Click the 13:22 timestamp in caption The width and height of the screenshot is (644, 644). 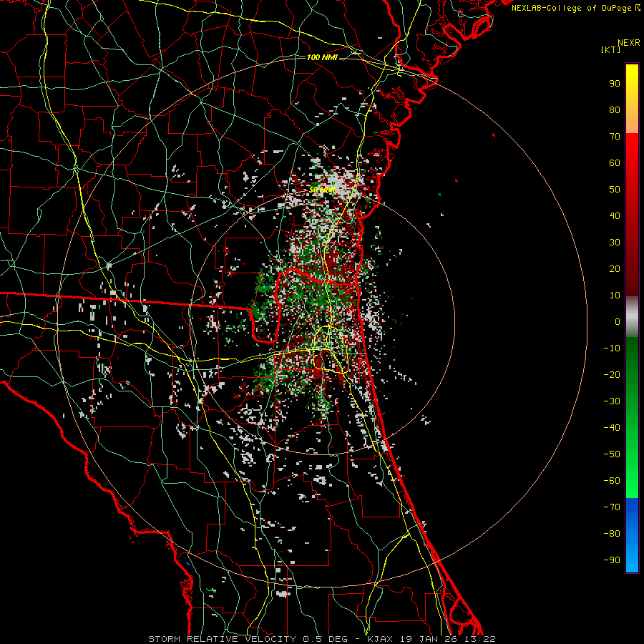point(479,639)
